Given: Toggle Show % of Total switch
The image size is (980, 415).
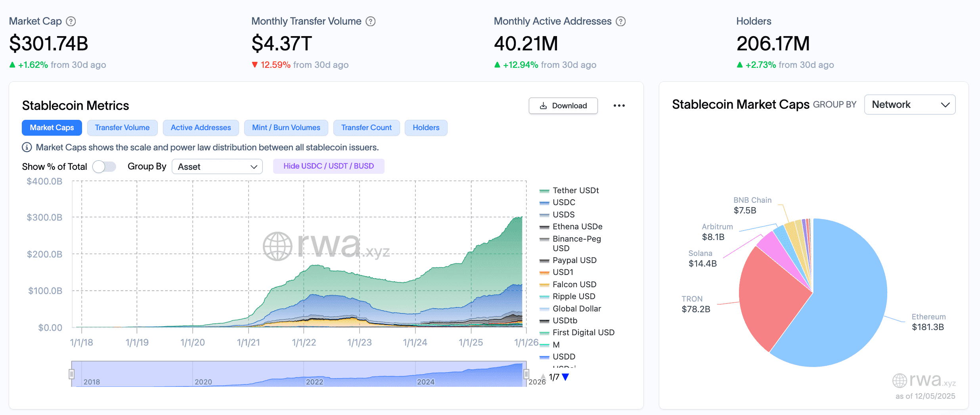Looking at the screenshot, I should [104, 167].
